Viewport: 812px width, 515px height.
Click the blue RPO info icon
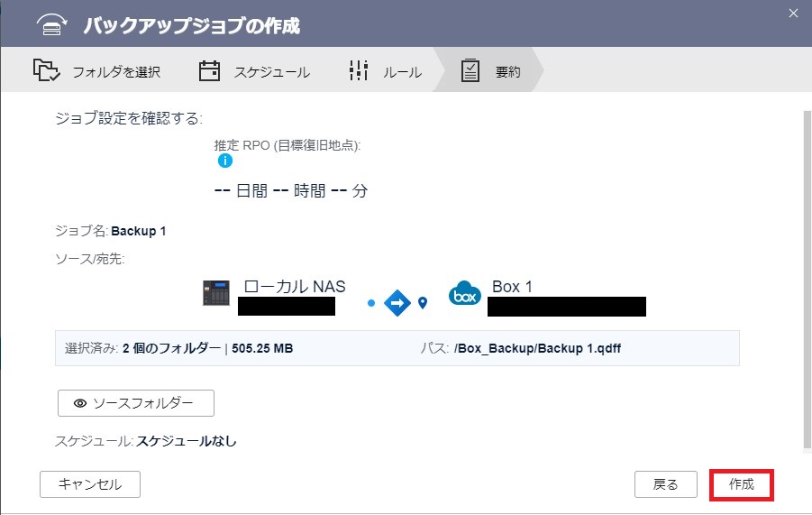[224, 161]
